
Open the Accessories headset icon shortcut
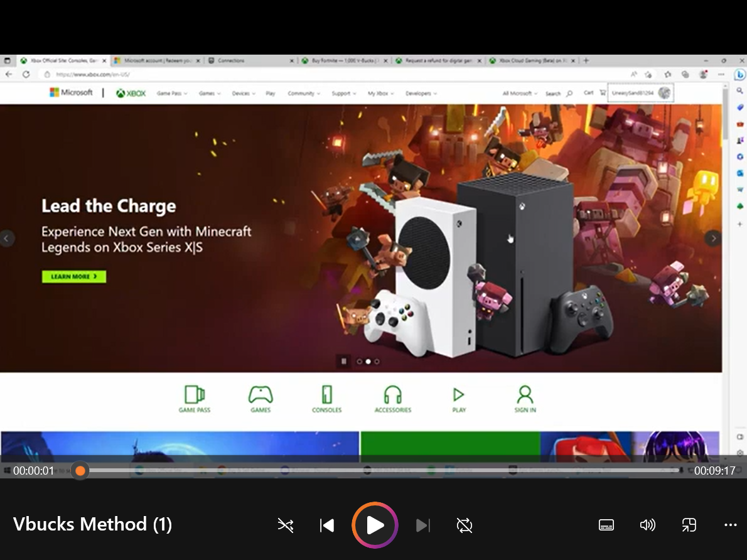click(x=393, y=399)
